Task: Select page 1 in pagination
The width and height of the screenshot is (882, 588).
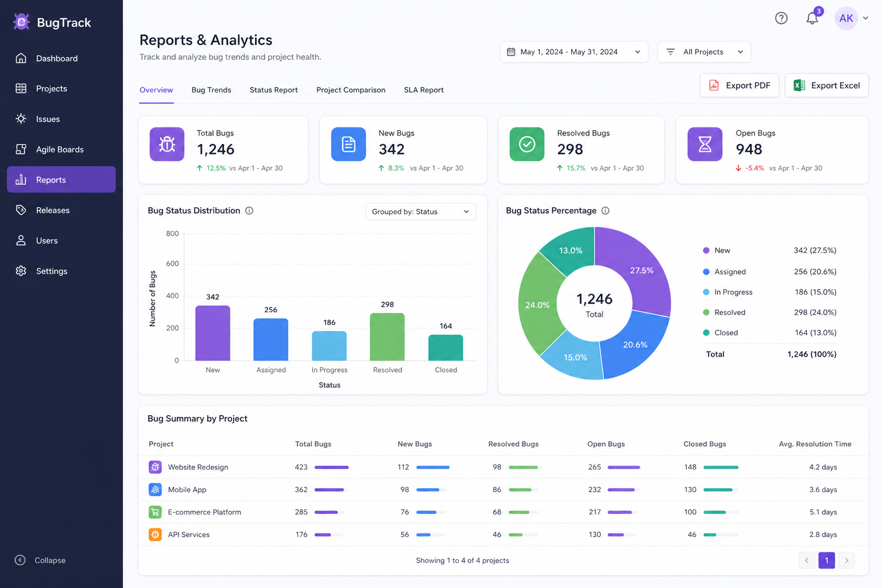Action: [826, 560]
